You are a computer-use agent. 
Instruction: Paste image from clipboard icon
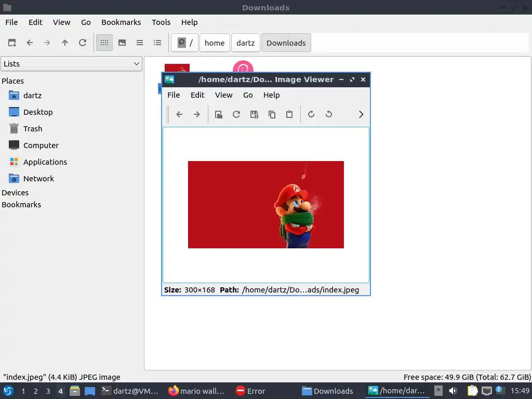tap(289, 114)
